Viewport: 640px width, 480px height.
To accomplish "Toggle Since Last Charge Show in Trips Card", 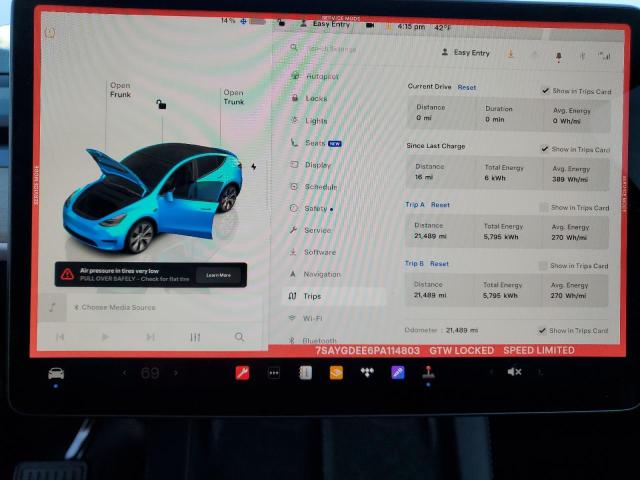I will 544,149.
